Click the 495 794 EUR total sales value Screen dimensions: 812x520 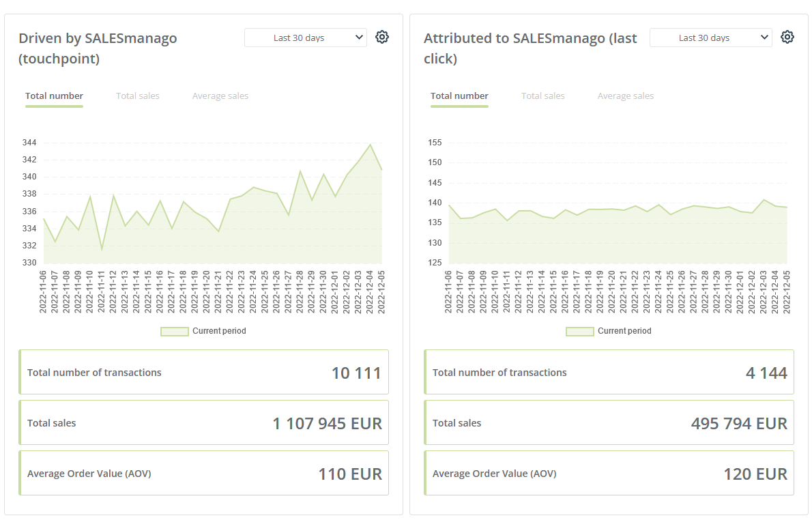pyautogui.click(x=739, y=424)
